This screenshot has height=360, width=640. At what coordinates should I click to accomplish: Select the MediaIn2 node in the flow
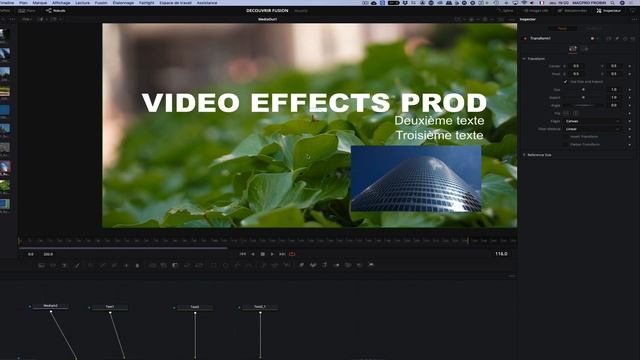coord(51,306)
